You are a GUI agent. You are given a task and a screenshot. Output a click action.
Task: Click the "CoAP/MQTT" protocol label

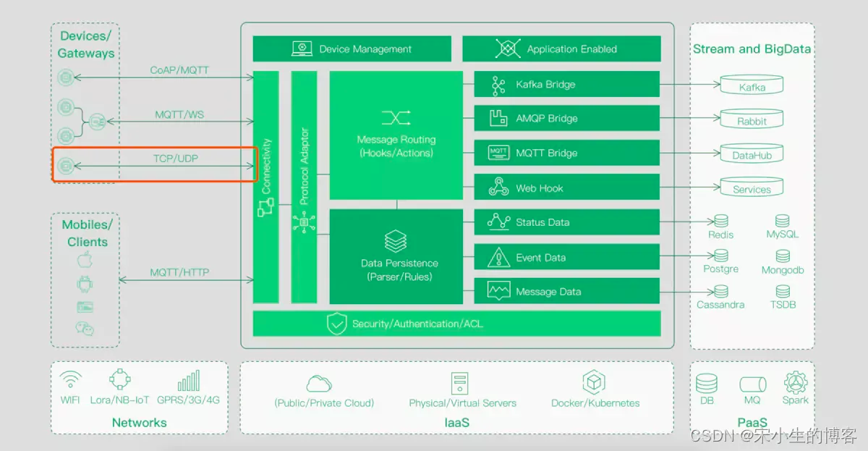(x=179, y=70)
